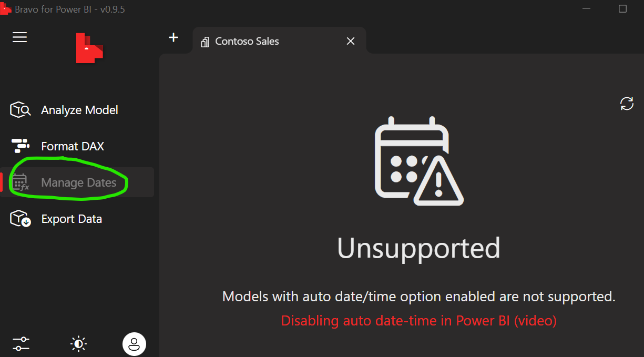
Task: Click the Bravo logo
Action: (89, 47)
